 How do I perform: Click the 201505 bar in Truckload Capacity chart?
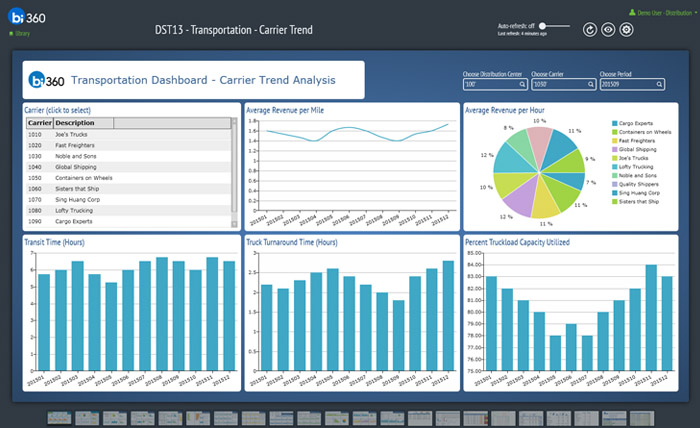click(555, 353)
